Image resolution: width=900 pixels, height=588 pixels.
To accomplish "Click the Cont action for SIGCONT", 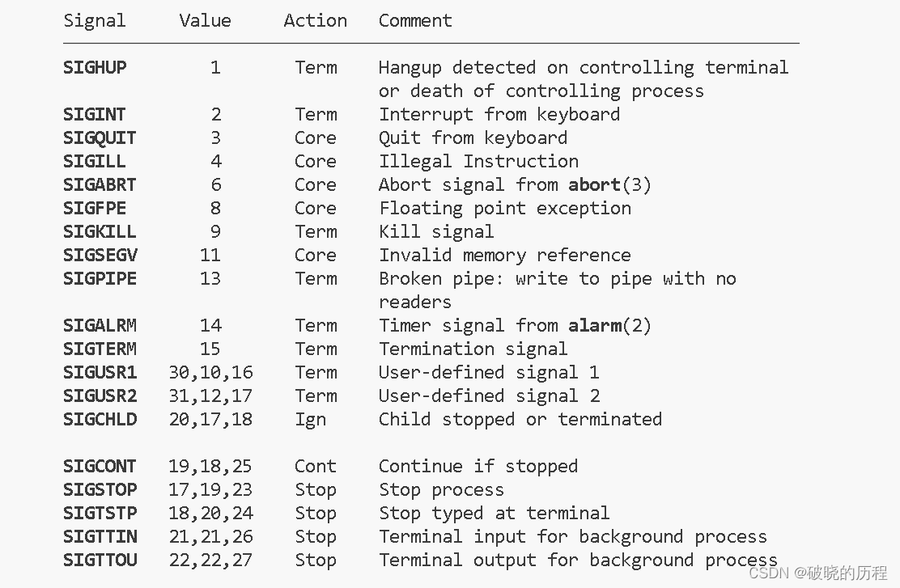I will (315, 467).
